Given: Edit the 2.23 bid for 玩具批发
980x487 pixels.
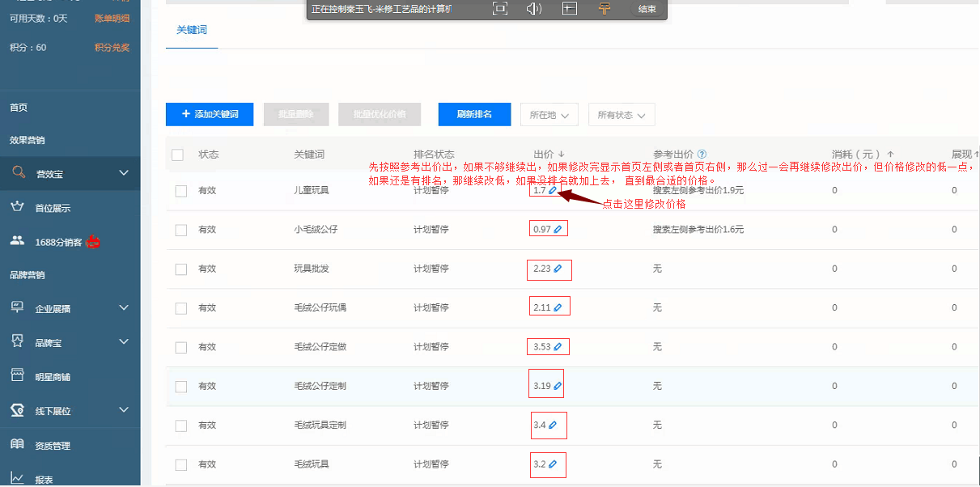Looking at the screenshot, I should [x=558, y=269].
